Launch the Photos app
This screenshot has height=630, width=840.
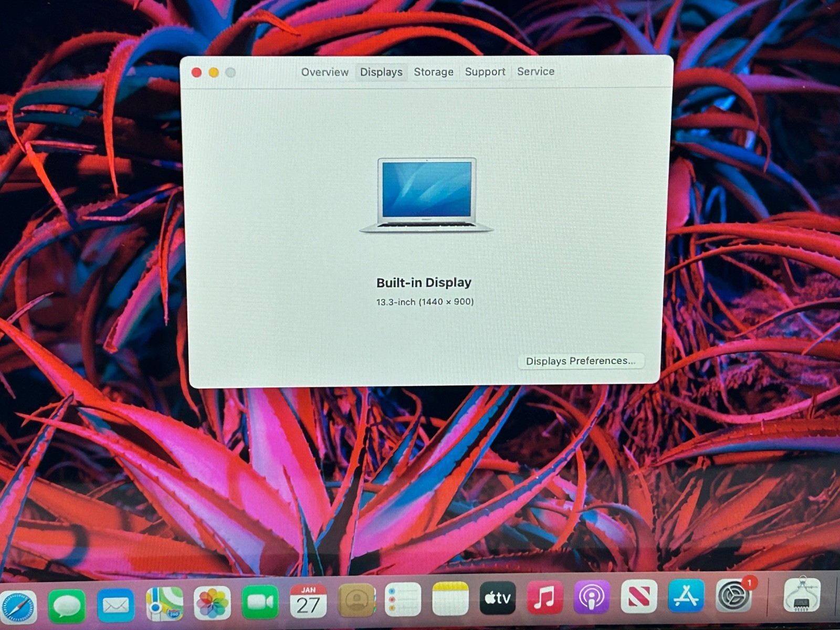(212, 603)
